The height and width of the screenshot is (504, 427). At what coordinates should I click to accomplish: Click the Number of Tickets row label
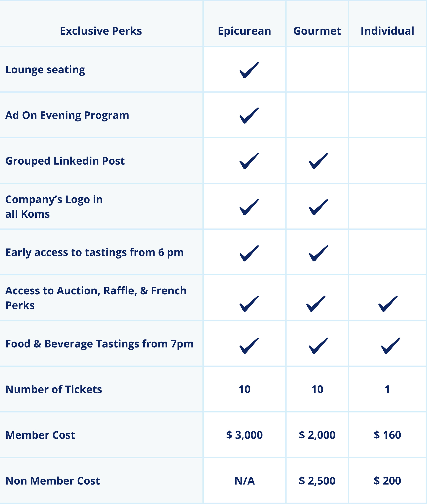pyautogui.click(x=54, y=390)
